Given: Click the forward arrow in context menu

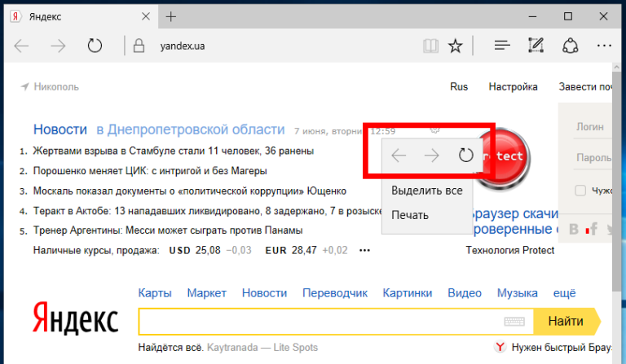Looking at the screenshot, I should pos(431,155).
